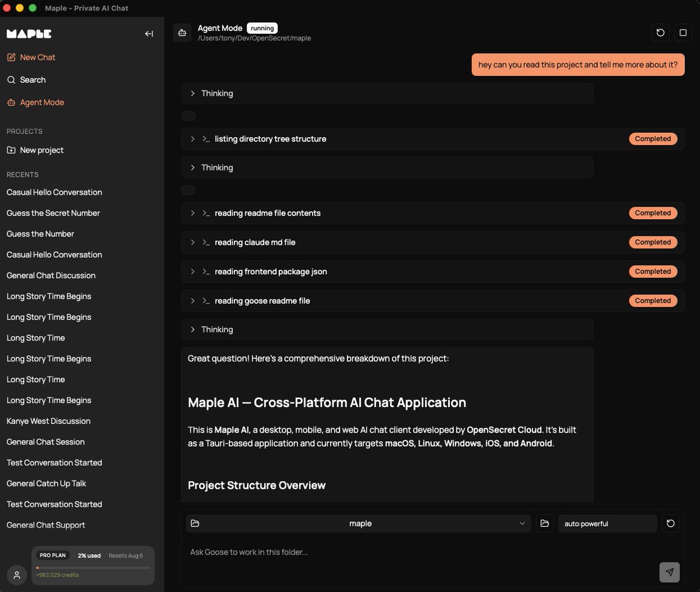Collapse the sidebar with the arrow icon
Viewport: 700px width, 592px height.
tap(149, 34)
